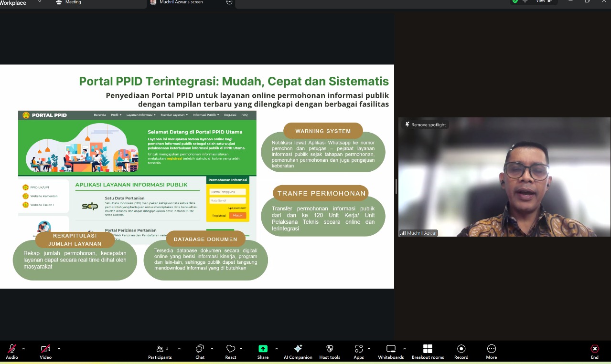Open Whiteboards
The height and width of the screenshot is (364, 611).
tap(391, 349)
